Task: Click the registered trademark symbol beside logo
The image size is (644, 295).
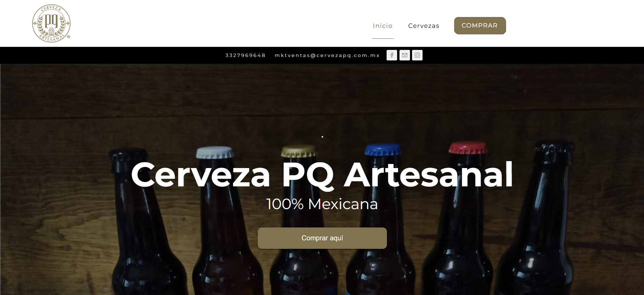Action: click(69, 37)
